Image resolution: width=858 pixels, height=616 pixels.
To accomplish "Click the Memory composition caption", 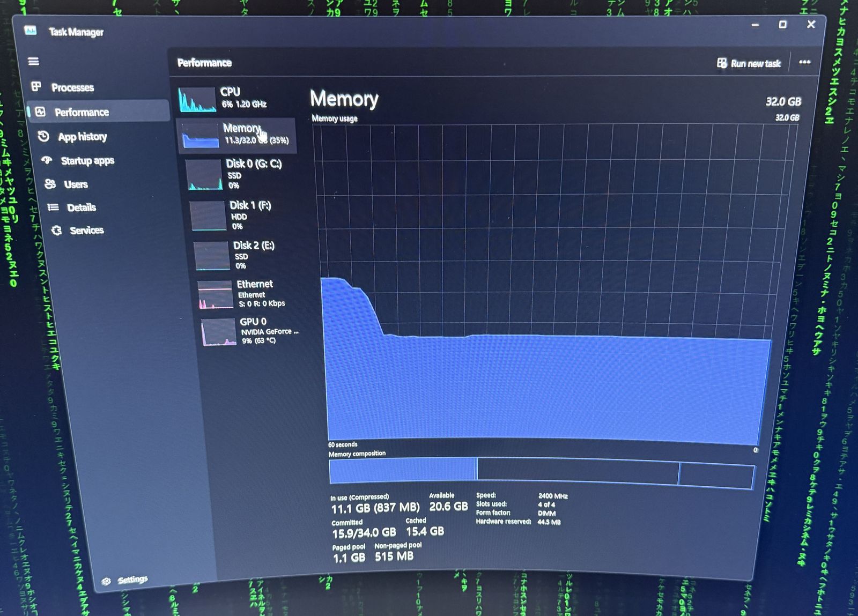I will tap(357, 454).
